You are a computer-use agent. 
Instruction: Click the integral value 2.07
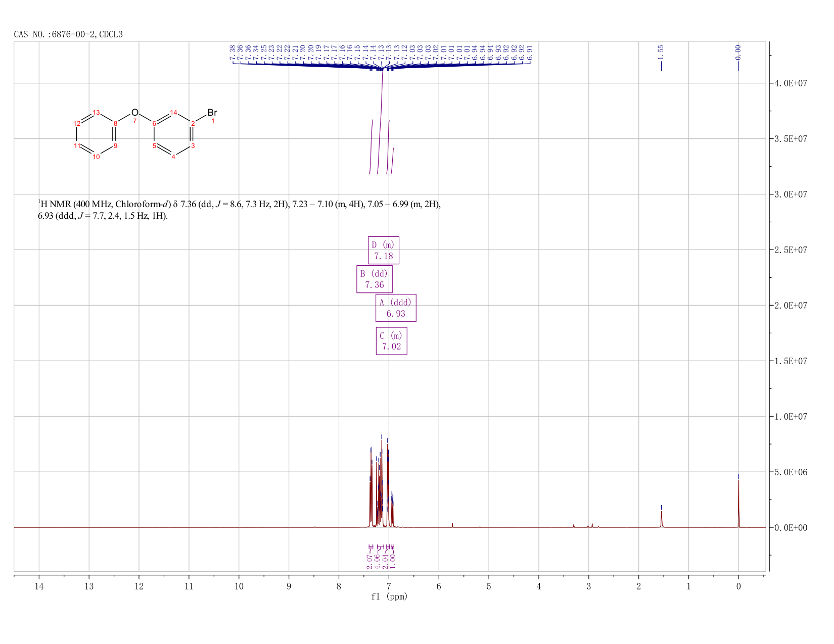(369, 561)
